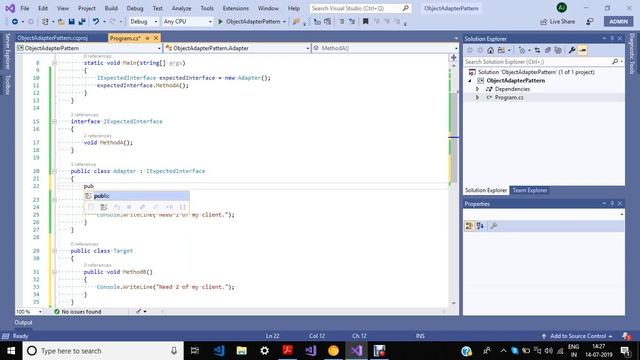Click the No issues found indicator

[78, 311]
